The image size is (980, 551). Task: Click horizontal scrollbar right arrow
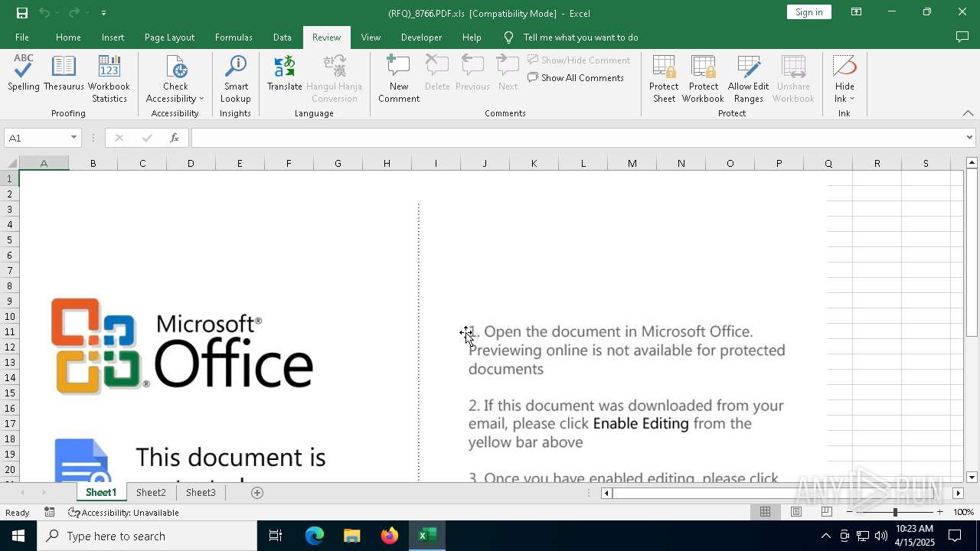pos(958,493)
